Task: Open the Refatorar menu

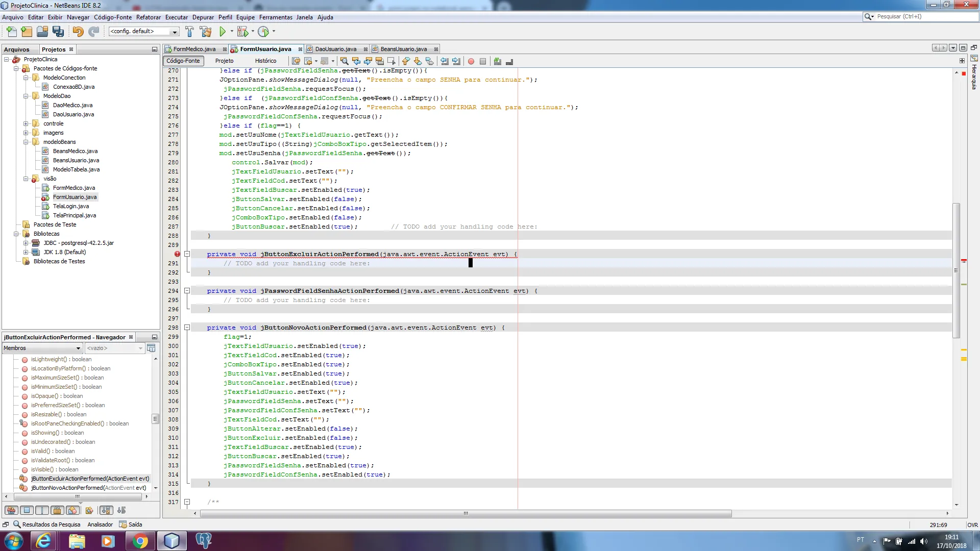Action: pyautogui.click(x=148, y=17)
